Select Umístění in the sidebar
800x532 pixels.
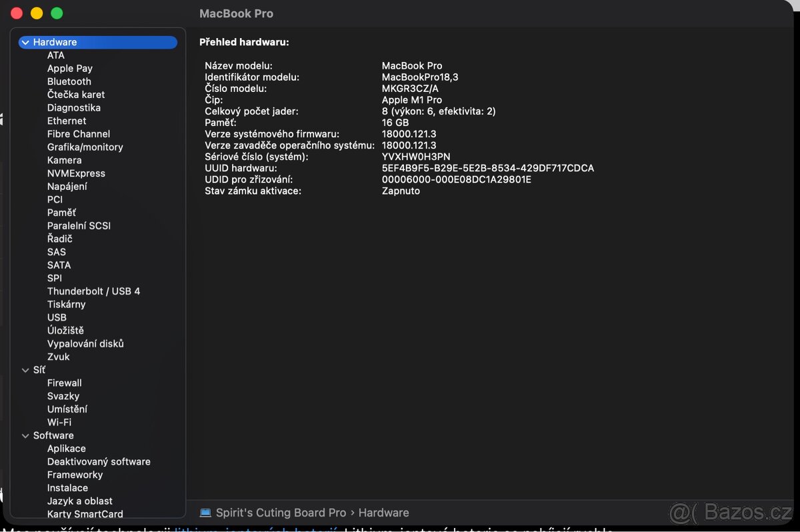click(67, 409)
